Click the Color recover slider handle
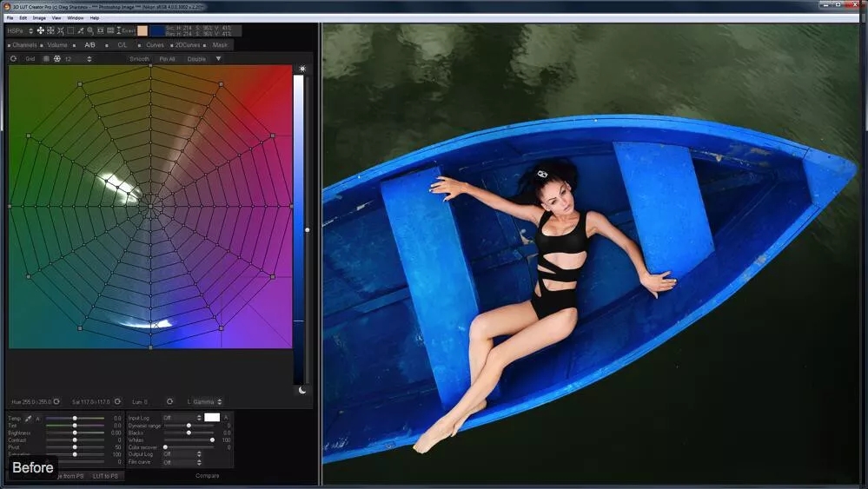868x489 pixels. pyautogui.click(x=165, y=447)
